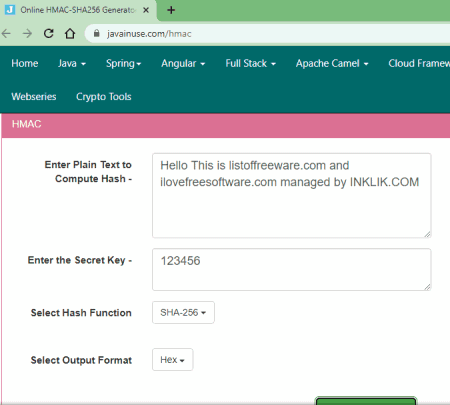Expand the Angular dropdown menu
Viewport: 450px width, 405px height.
[183, 63]
